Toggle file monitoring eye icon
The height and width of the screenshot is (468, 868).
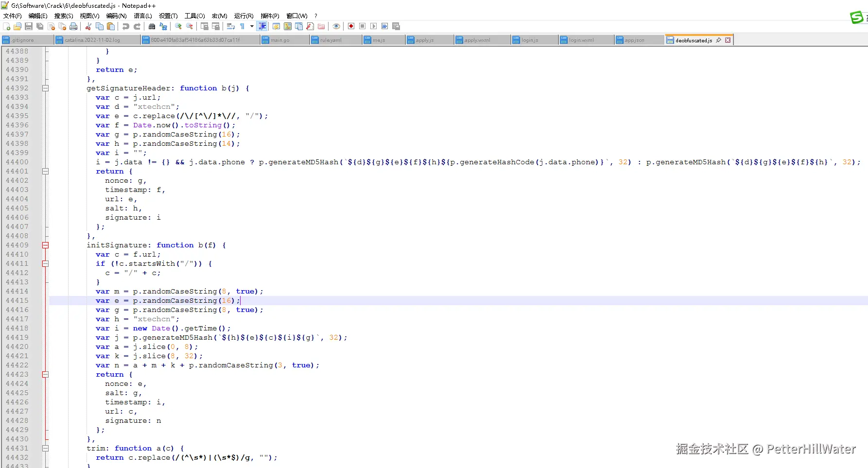(336, 26)
